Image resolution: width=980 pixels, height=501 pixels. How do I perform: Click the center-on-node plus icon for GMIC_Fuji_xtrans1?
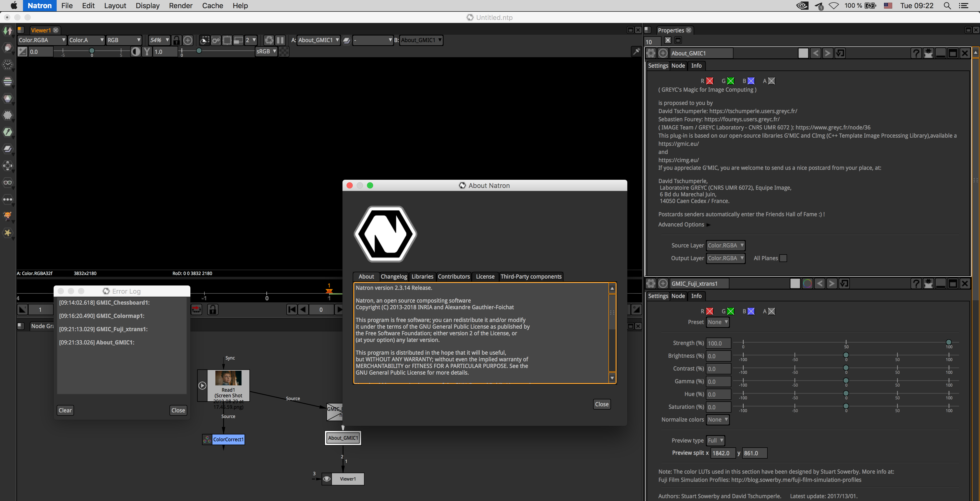663,284
